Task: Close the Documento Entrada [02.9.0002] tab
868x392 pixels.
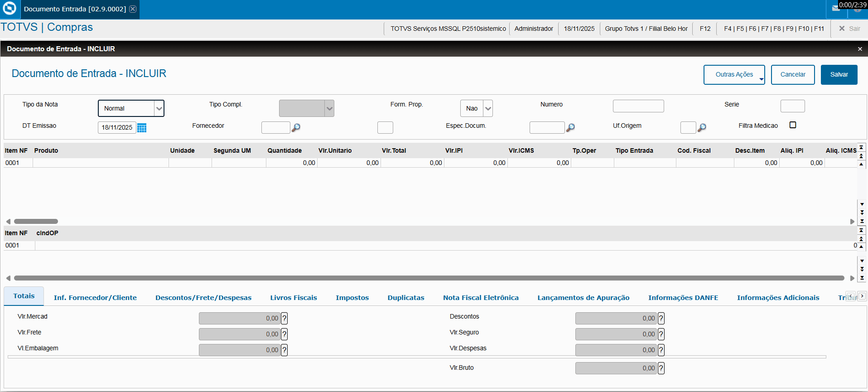Action: coord(133,9)
